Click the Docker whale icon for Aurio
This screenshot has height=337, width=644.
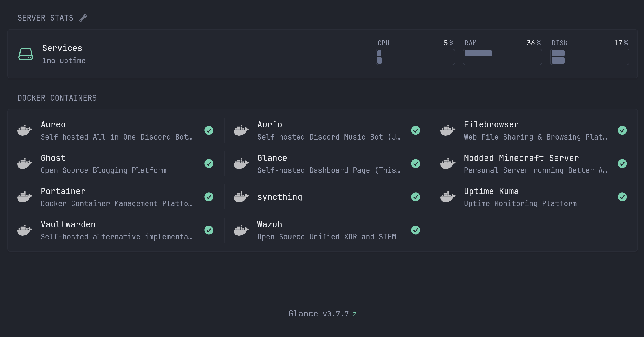(241, 130)
